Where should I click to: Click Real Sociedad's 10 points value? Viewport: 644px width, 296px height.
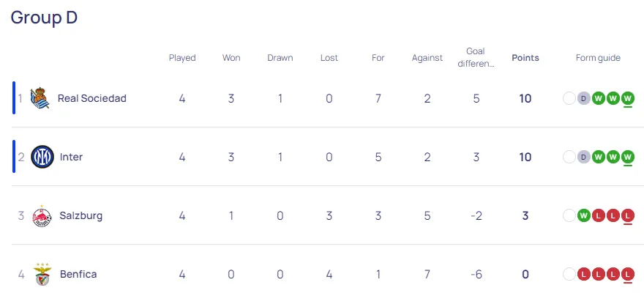(525, 98)
